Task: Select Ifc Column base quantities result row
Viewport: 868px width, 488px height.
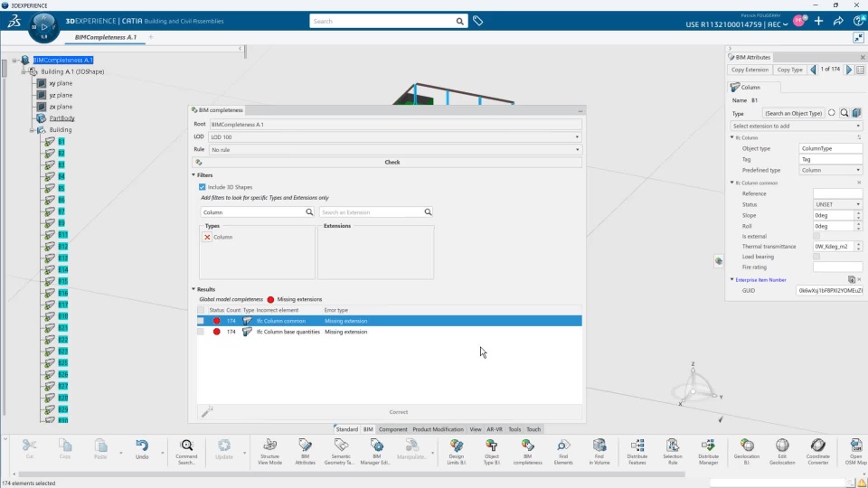Action: [x=389, y=332]
